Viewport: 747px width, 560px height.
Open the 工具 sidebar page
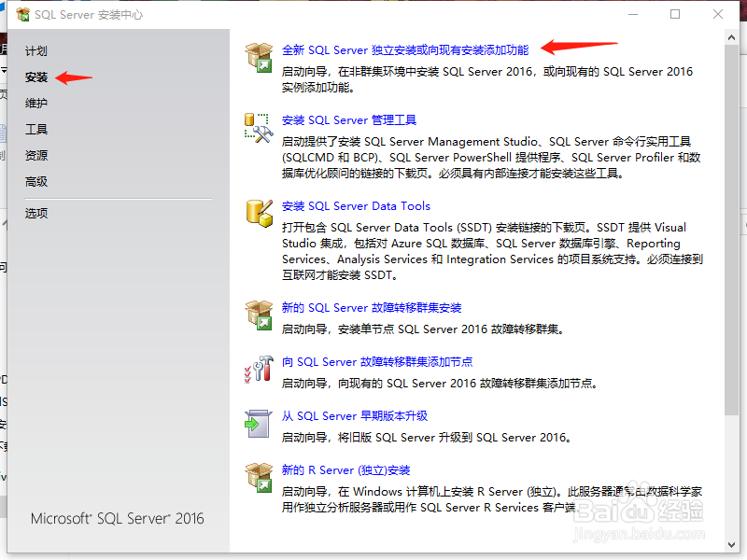point(36,130)
